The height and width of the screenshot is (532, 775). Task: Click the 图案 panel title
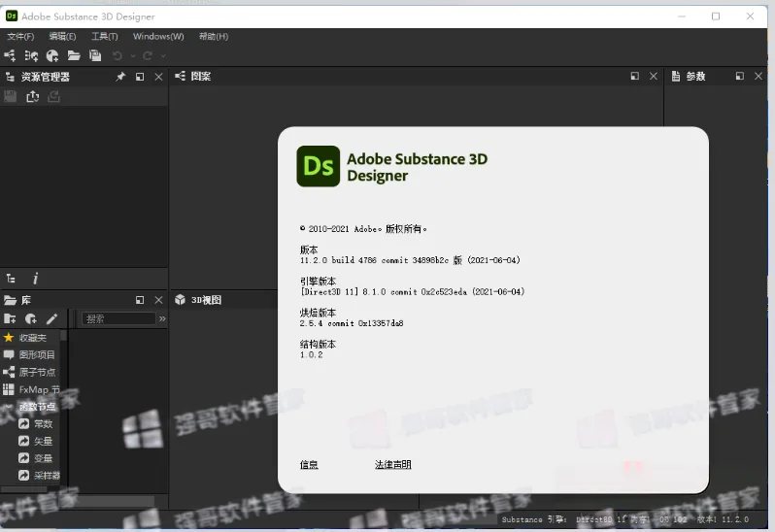click(201, 76)
